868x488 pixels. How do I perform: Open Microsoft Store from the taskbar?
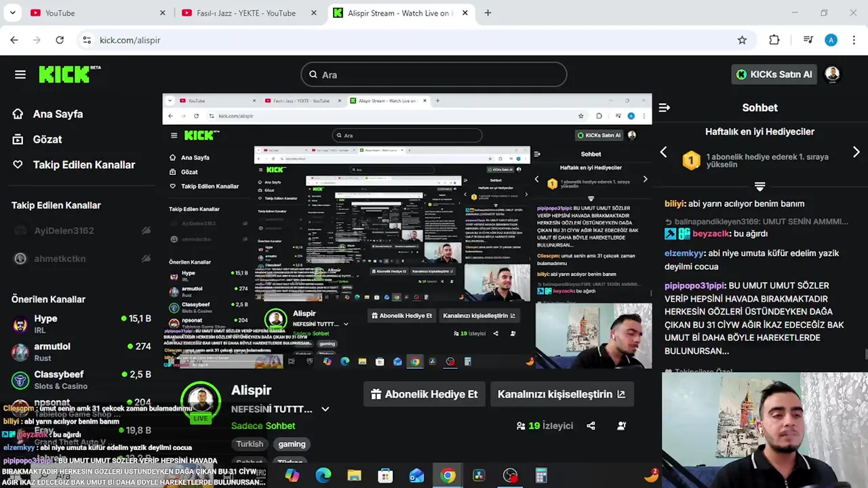coord(385,476)
